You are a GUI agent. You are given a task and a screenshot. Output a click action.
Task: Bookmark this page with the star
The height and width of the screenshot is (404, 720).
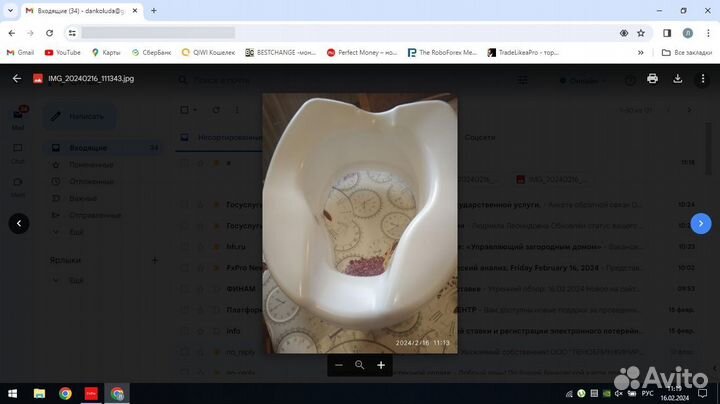pyautogui.click(x=641, y=33)
